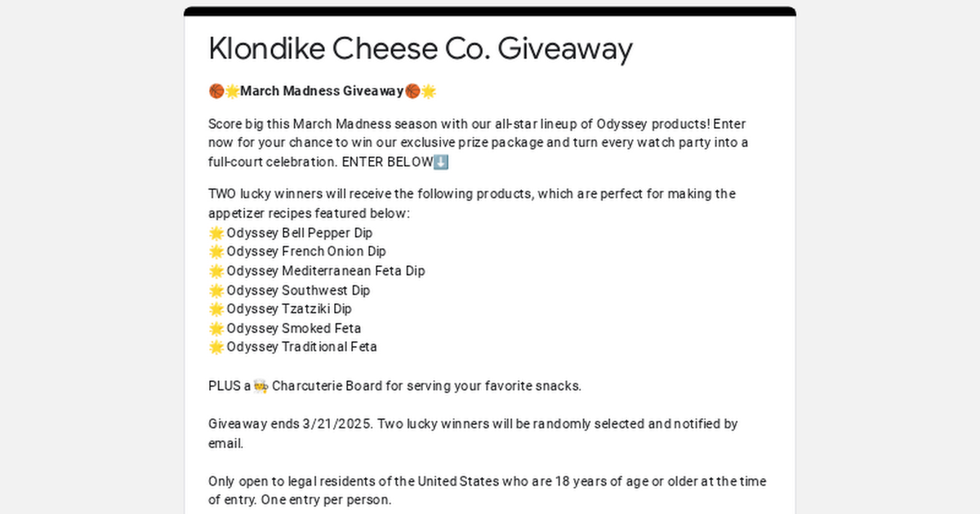The width and height of the screenshot is (980, 514).
Task: Click the star icon beside Odyssey Southwest Dip
Action: coord(216,290)
